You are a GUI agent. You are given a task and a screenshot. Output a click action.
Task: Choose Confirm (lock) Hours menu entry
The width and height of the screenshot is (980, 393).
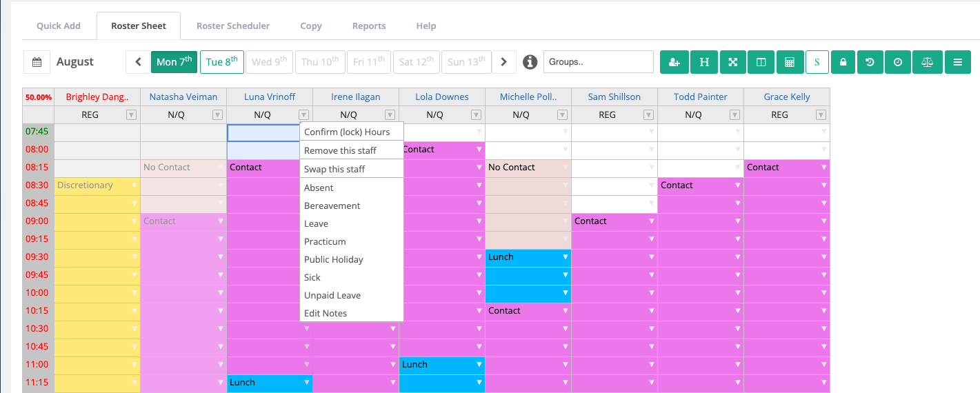click(352, 132)
